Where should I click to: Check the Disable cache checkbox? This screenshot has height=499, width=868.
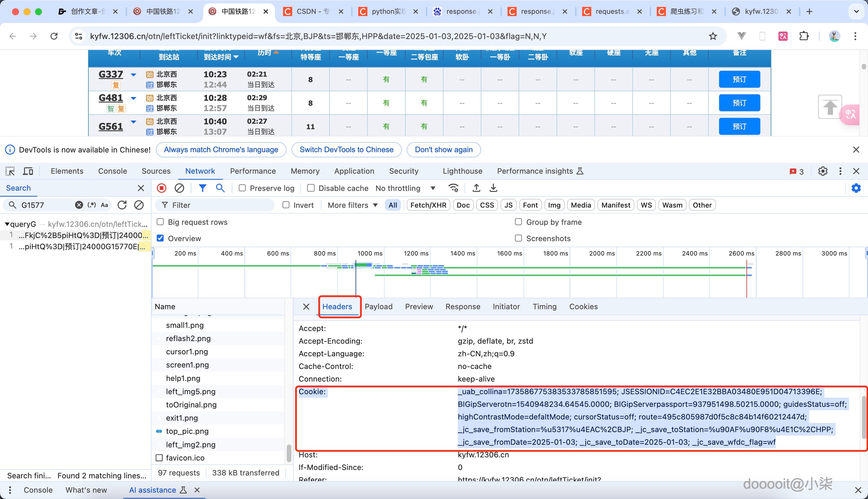point(311,188)
